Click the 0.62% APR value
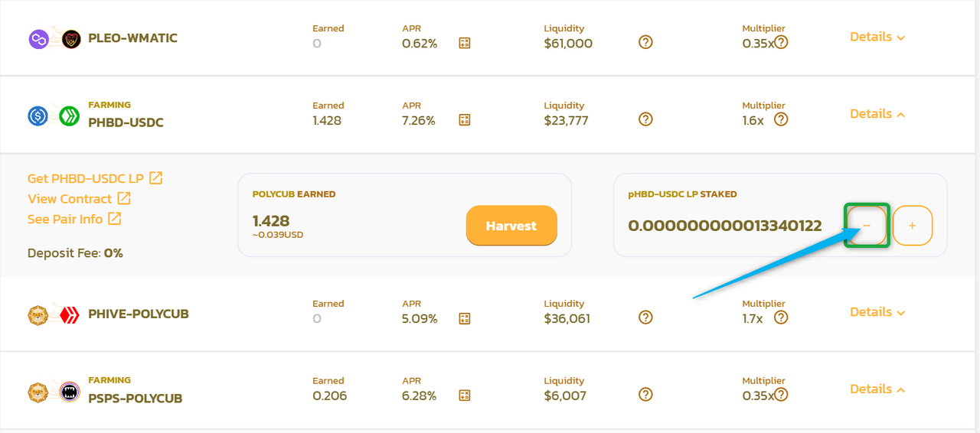Image resolution: width=980 pixels, height=433 pixels. pyautogui.click(x=420, y=44)
